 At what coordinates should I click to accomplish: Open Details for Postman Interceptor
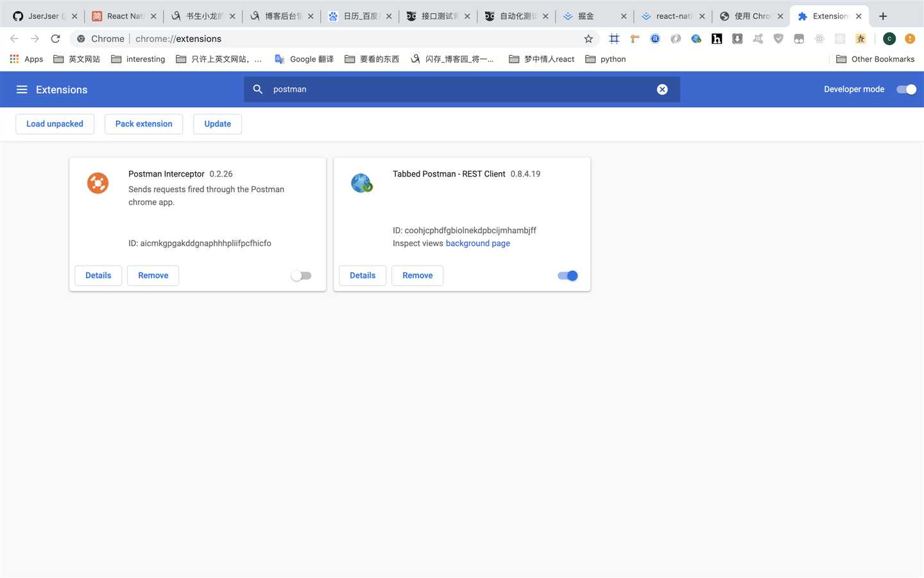tap(98, 276)
